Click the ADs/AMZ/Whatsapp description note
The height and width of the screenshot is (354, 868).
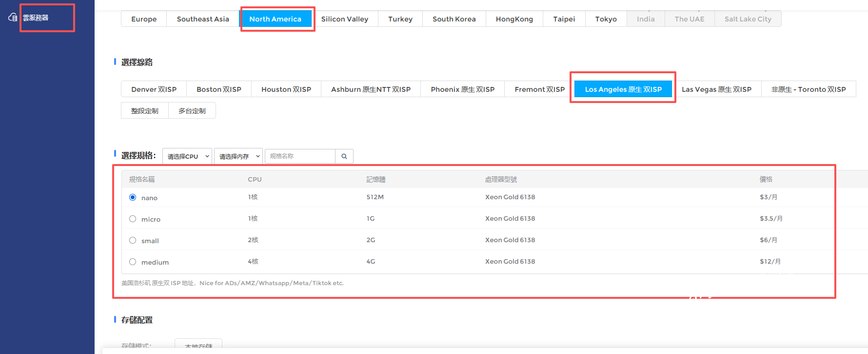point(233,283)
